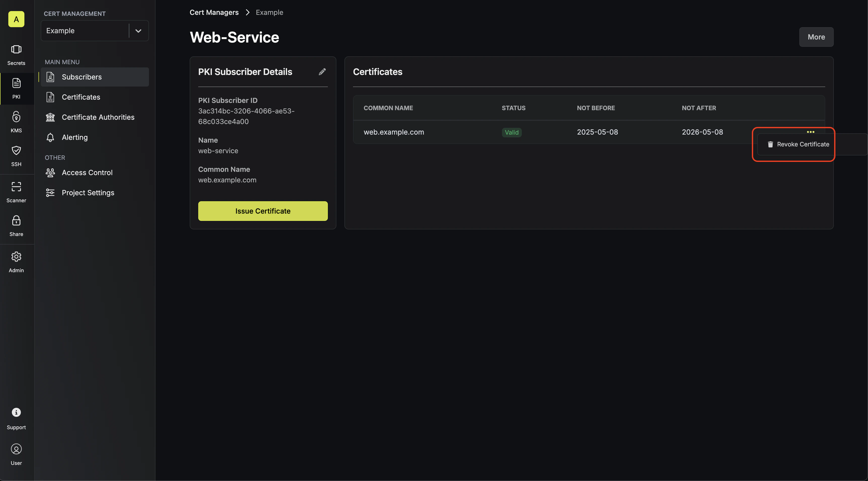868x481 pixels.
Task: Open the PKI section icon
Action: (x=16, y=83)
